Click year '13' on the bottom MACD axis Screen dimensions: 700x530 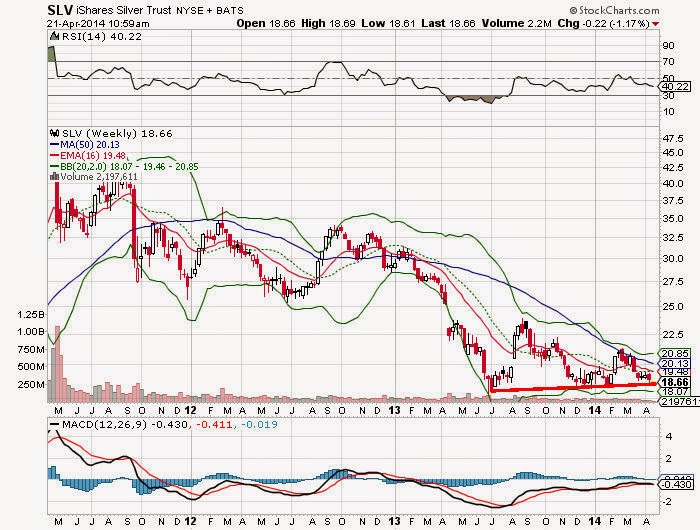point(394,521)
